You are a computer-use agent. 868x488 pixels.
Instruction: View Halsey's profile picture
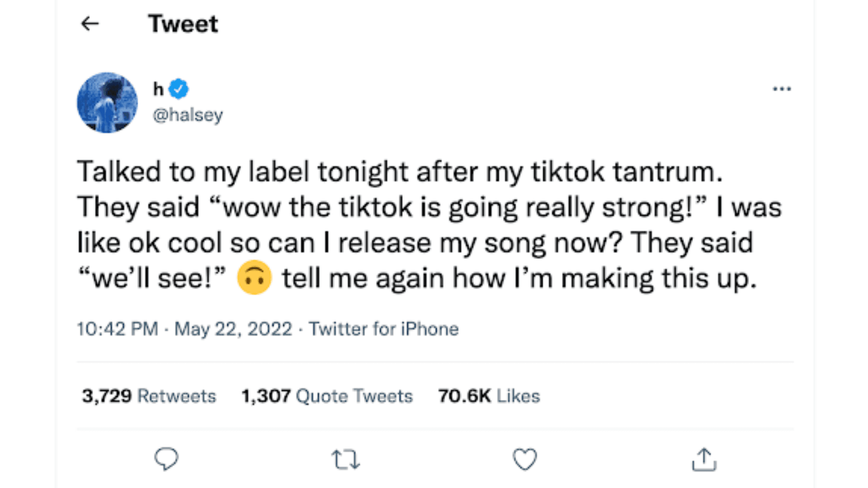tap(107, 103)
